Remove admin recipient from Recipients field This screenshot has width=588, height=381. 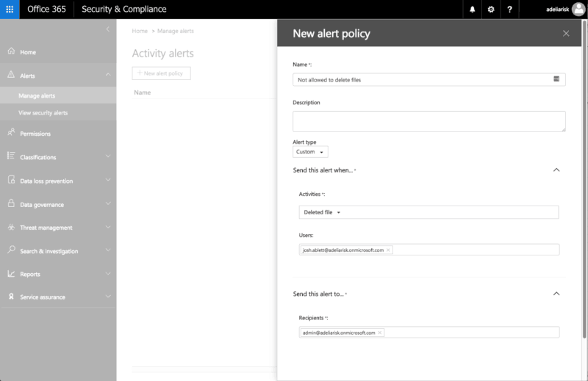(380, 333)
